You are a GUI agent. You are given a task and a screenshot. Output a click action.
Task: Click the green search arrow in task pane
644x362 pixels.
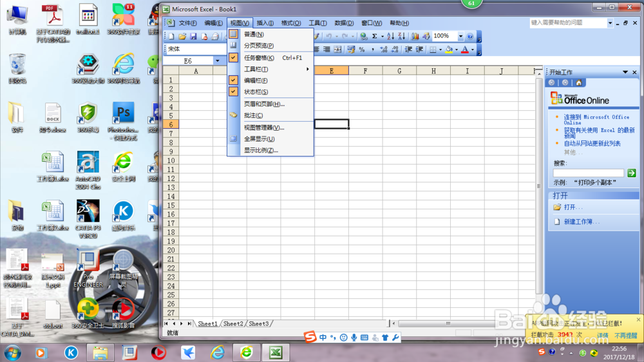[x=632, y=173]
